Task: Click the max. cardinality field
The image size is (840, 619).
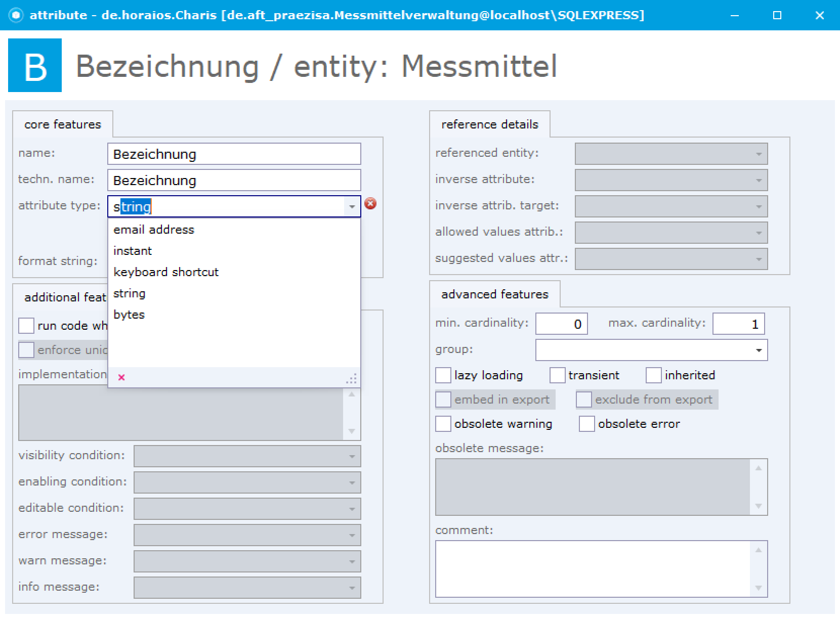Action: point(739,324)
